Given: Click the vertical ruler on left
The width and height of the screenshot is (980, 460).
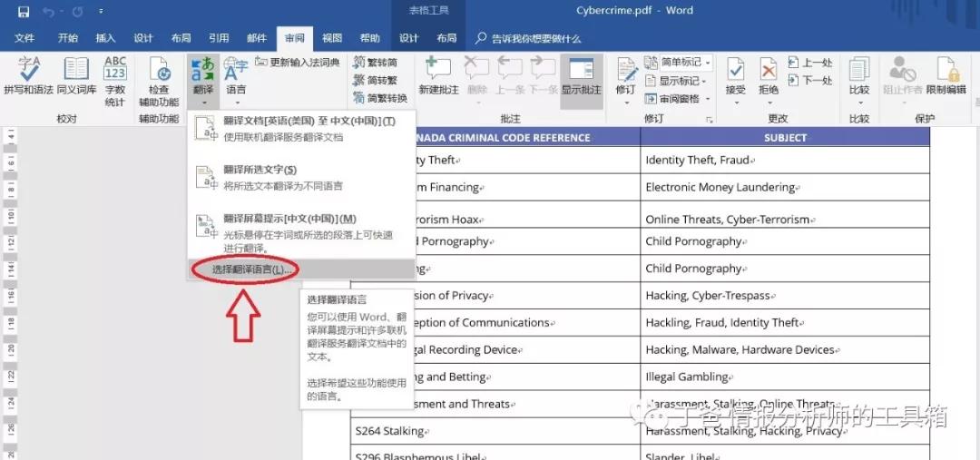Looking at the screenshot, I should (x=11, y=292).
